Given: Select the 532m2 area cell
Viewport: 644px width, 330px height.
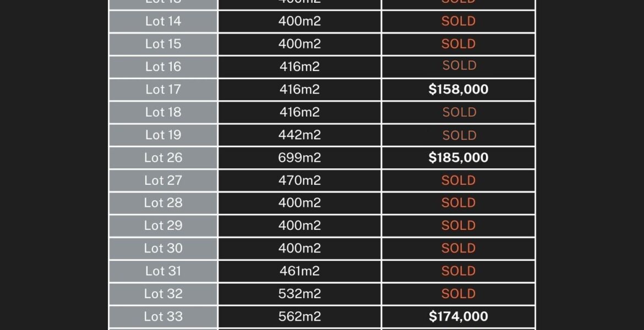Looking at the screenshot, I should pyautogui.click(x=299, y=294).
